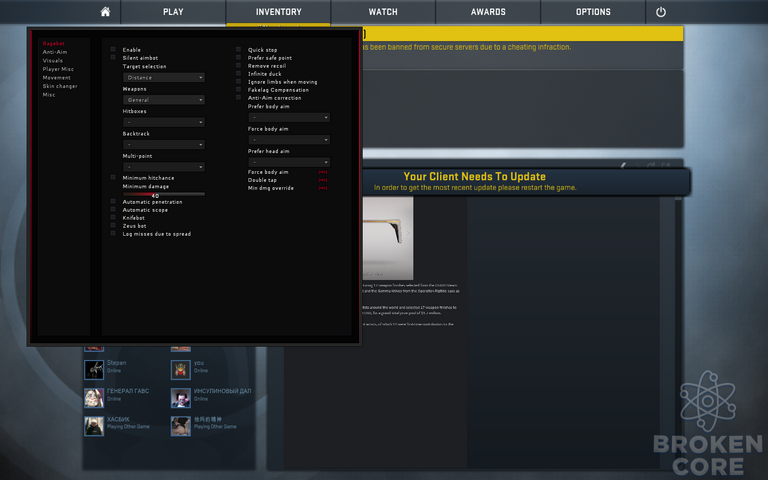
Task: Open the Hitboxes dropdown
Action: click(x=164, y=122)
